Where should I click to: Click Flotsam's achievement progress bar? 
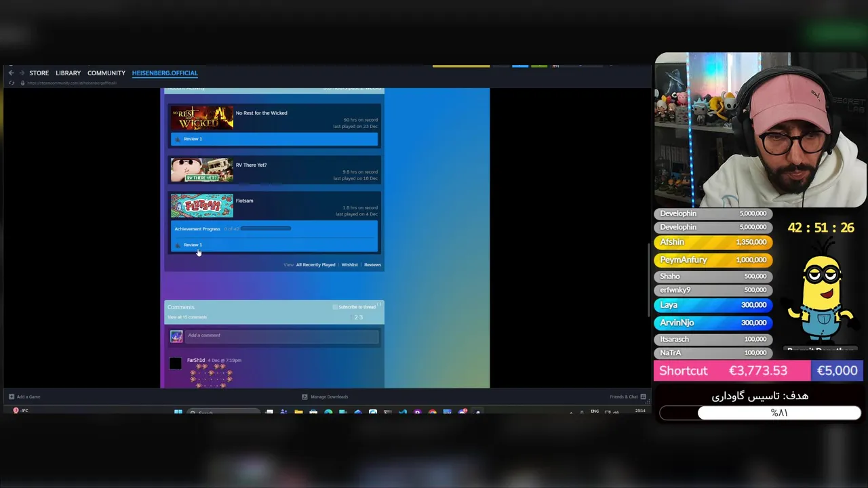266,229
